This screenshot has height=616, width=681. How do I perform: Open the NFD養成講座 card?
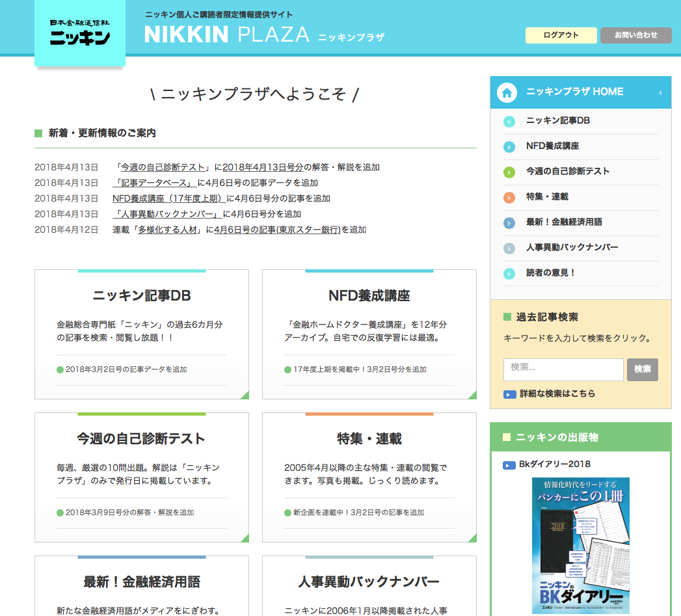tap(369, 334)
